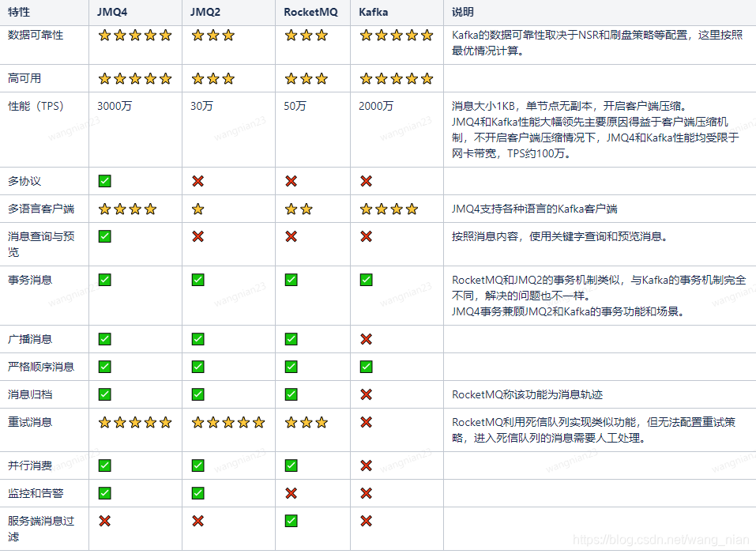
Task: Select the 广播消息 row label
Action: (x=30, y=339)
